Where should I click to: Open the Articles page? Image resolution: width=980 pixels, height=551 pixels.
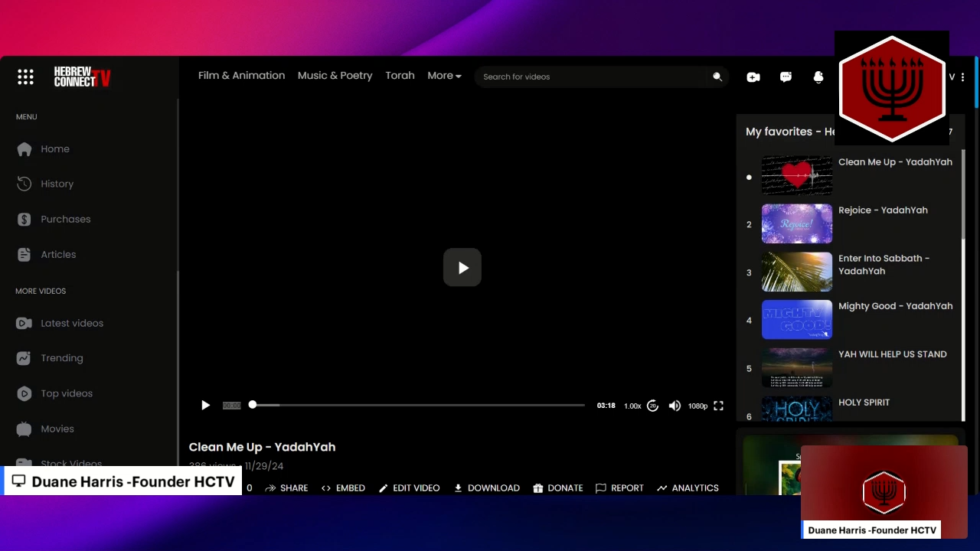pos(58,254)
